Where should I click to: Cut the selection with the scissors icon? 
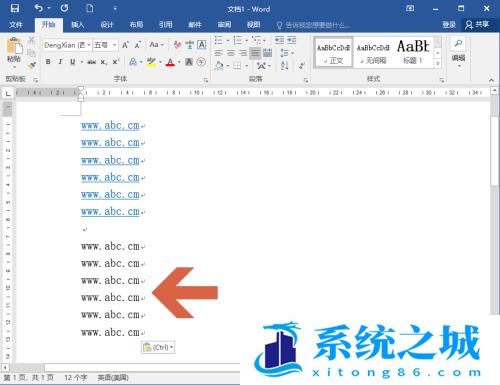pyautogui.click(x=31, y=40)
